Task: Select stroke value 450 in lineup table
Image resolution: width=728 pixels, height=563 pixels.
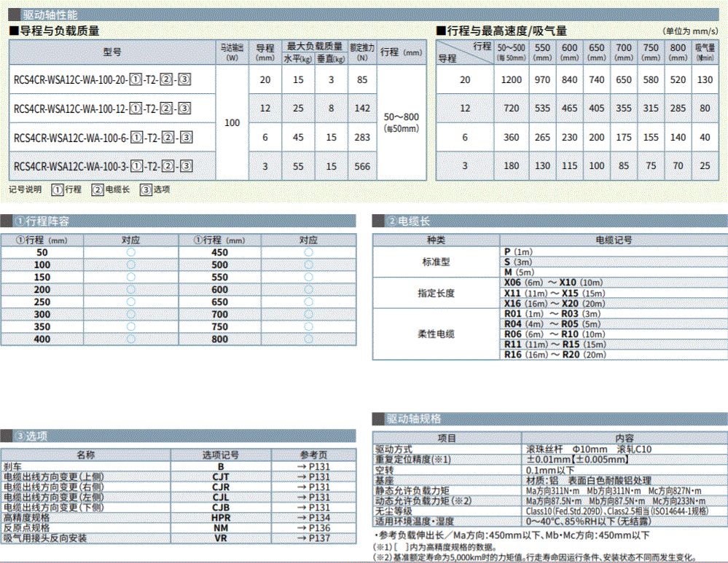Action: click(219, 253)
